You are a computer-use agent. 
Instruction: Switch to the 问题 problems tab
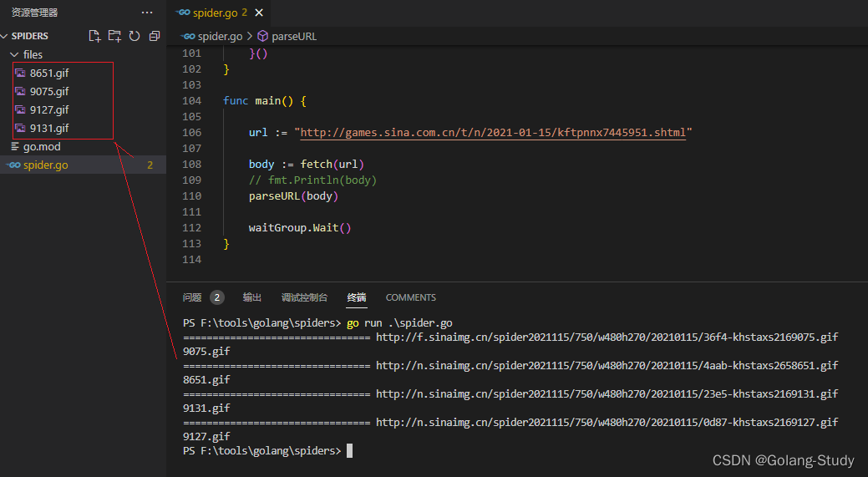point(192,297)
